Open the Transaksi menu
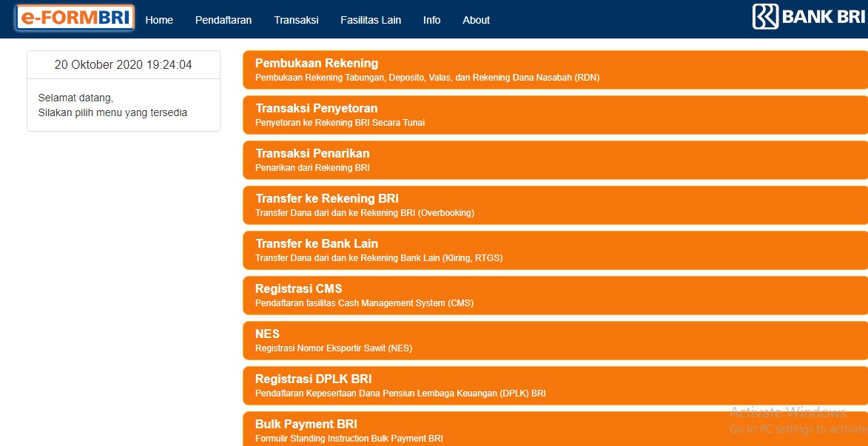 coord(296,20)
